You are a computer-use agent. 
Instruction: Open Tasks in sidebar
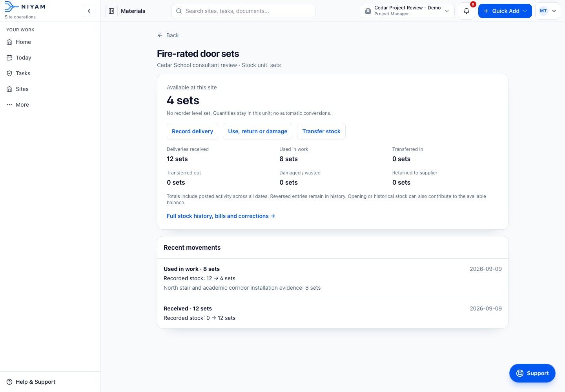pyautogui.click(x=50, y=73)
